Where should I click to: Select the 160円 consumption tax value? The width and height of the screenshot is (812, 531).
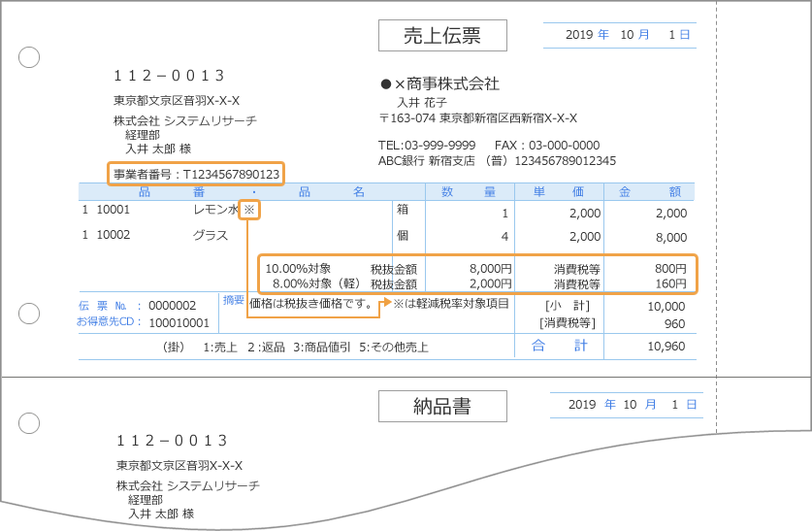670,283
